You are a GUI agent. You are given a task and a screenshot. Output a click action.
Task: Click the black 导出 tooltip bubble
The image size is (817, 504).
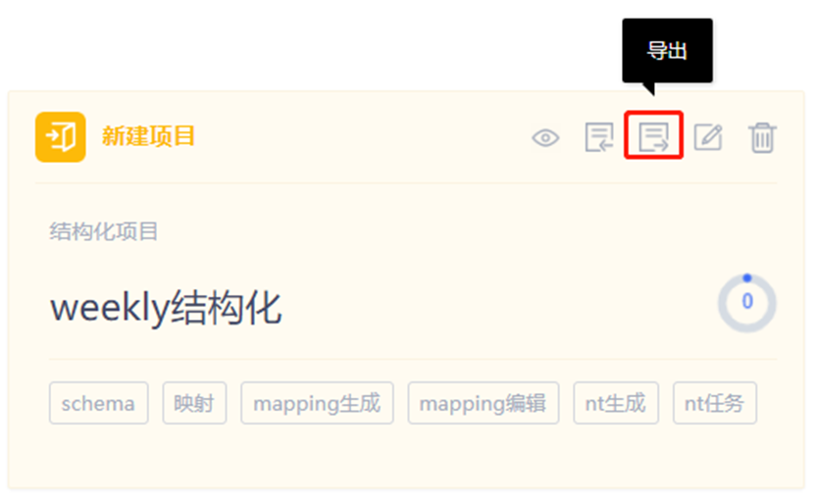click(668, 51)
